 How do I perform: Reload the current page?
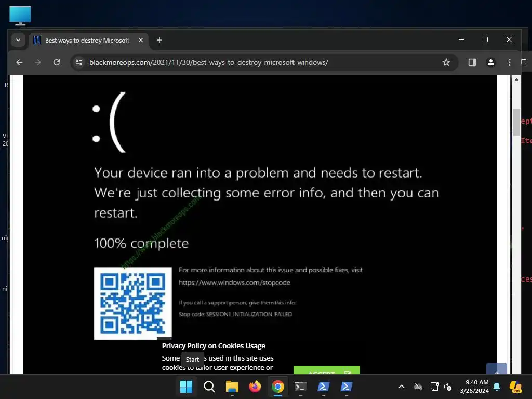pyautogui.click(x=57, y=62)
